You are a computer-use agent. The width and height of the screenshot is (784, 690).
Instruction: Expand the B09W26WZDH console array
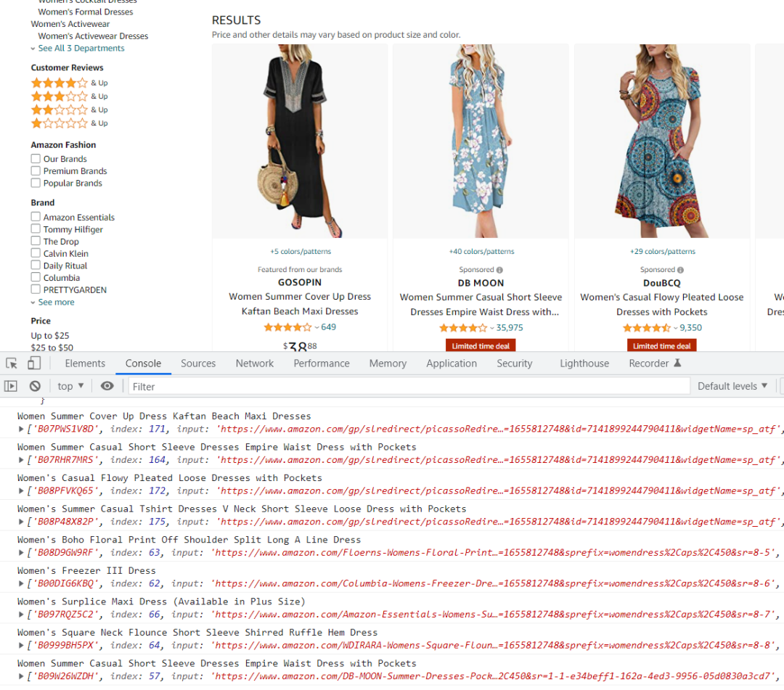21,676
